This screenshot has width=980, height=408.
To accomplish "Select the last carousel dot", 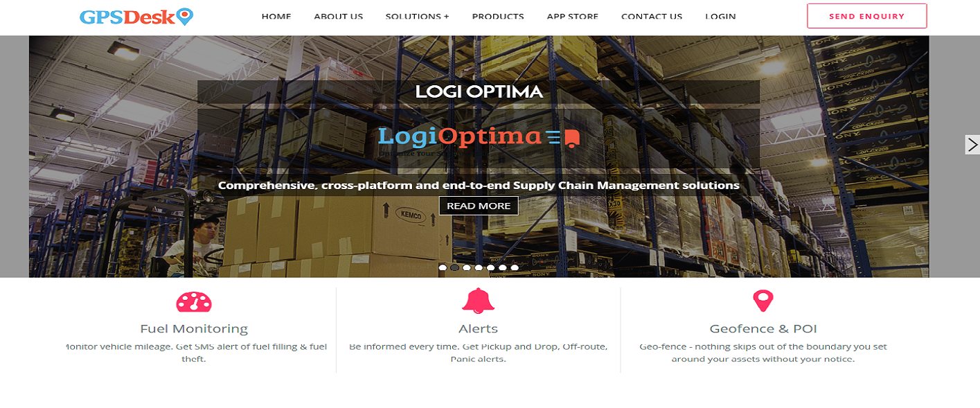I will click(515, 267).
